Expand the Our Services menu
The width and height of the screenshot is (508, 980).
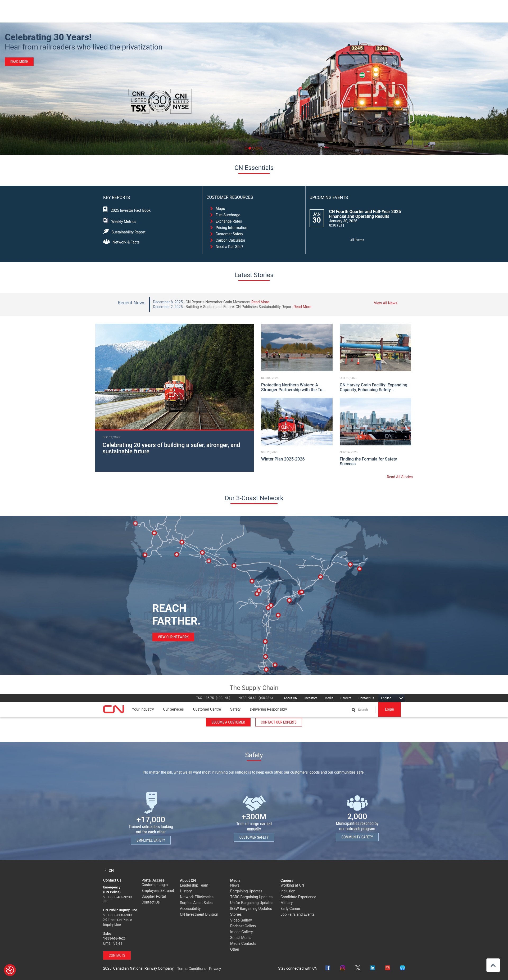[x=173, y=709]
